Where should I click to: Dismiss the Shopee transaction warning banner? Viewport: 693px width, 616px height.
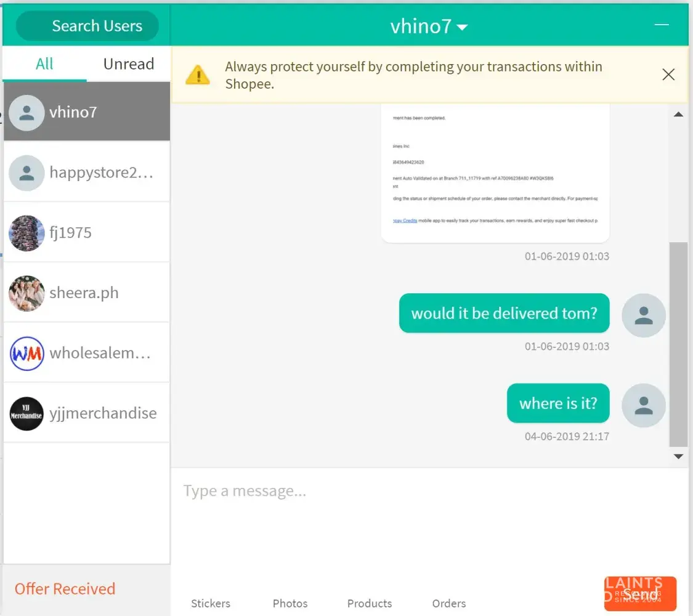tap(668, 75)
